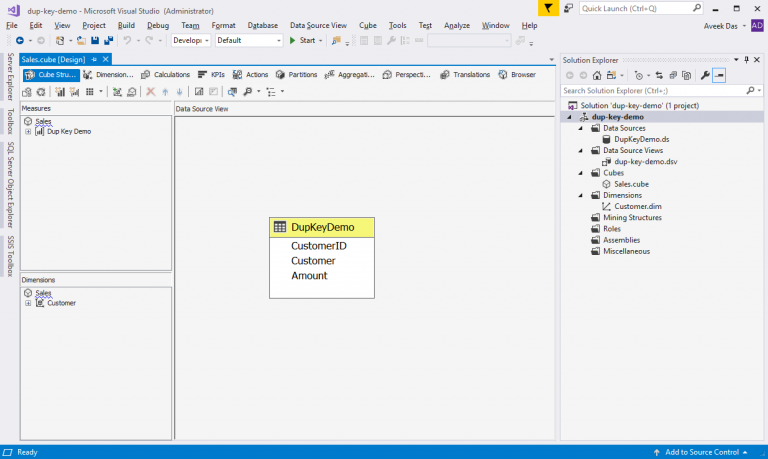This screenshot has width=768, height=459.
Task: Click the DupKeyDemo table icon in diagram
Action: (x=280, y=227)
